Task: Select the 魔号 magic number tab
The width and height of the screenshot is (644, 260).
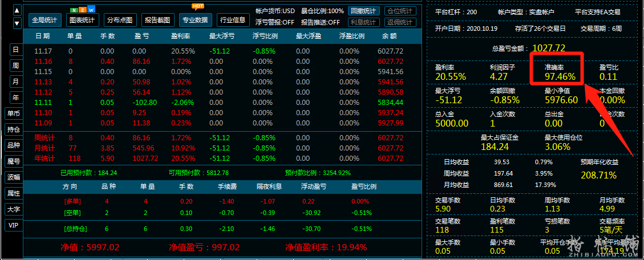Action: pos(14,161)
